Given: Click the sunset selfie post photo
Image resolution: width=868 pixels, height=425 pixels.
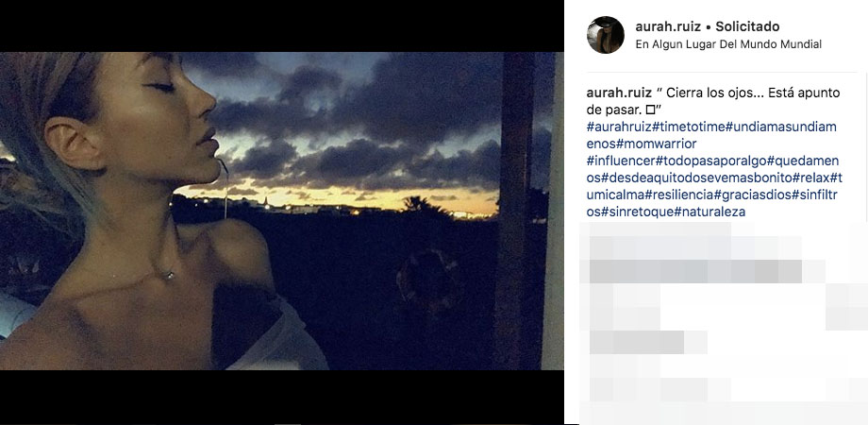Looking at the screenshot, I should 282,212.
